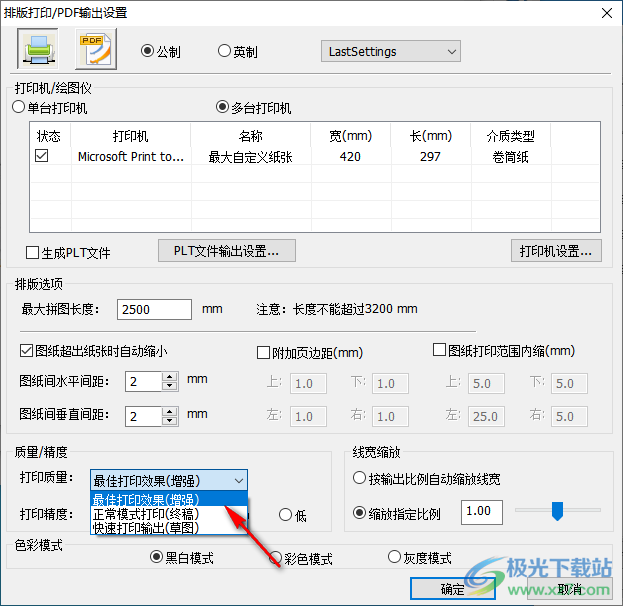
Task: Click the 取消 cancel button
Action: [569, 589]
